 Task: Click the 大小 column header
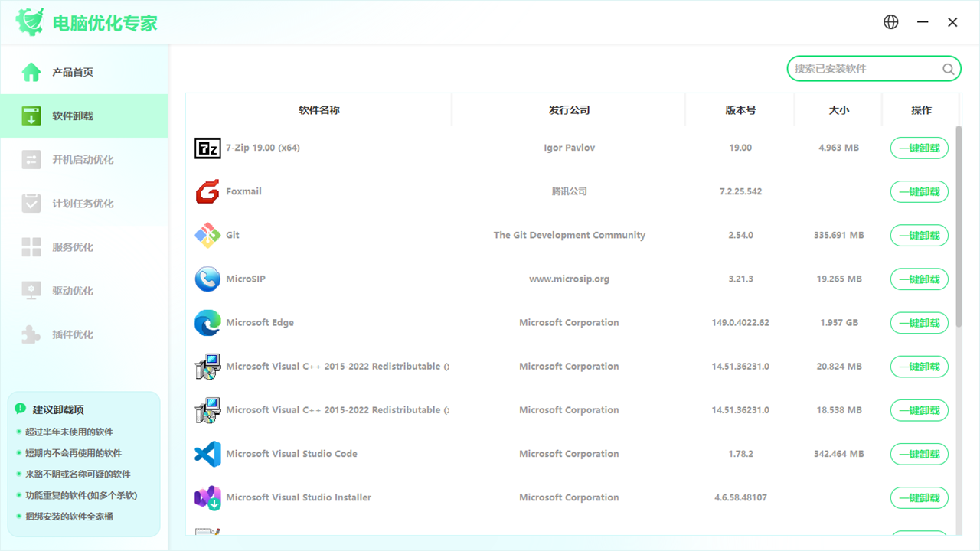(838, 110)
